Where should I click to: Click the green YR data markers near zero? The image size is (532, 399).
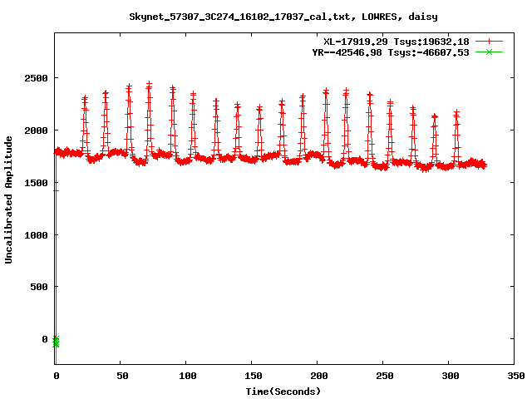[56, 342]
